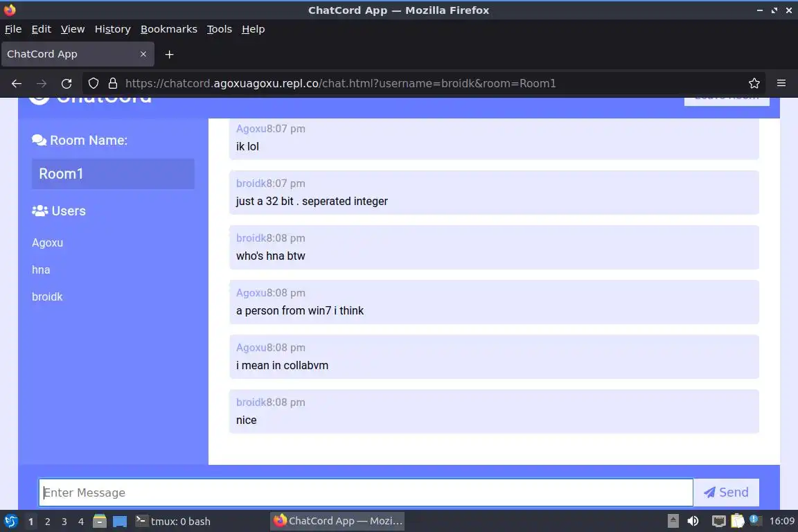The height and width of the screenshot is (532, 798).
Task: Open the File menu
Action: [x=13, y=29]
